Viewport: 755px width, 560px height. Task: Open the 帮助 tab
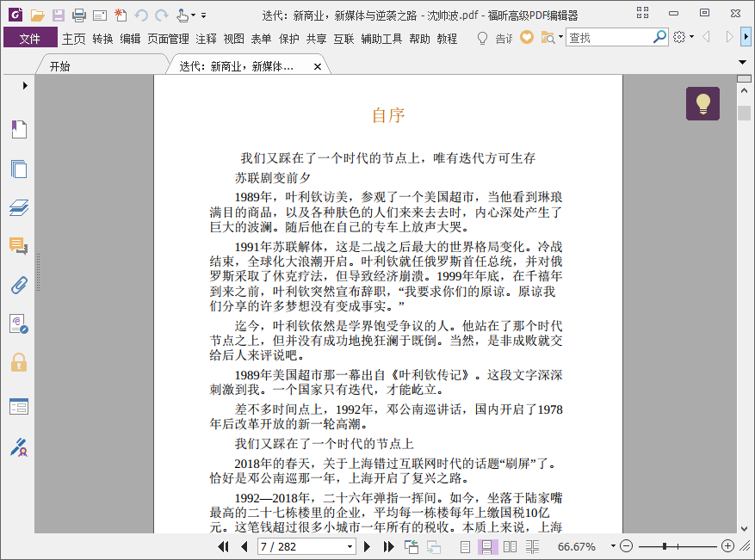click(x=419, y=39)
